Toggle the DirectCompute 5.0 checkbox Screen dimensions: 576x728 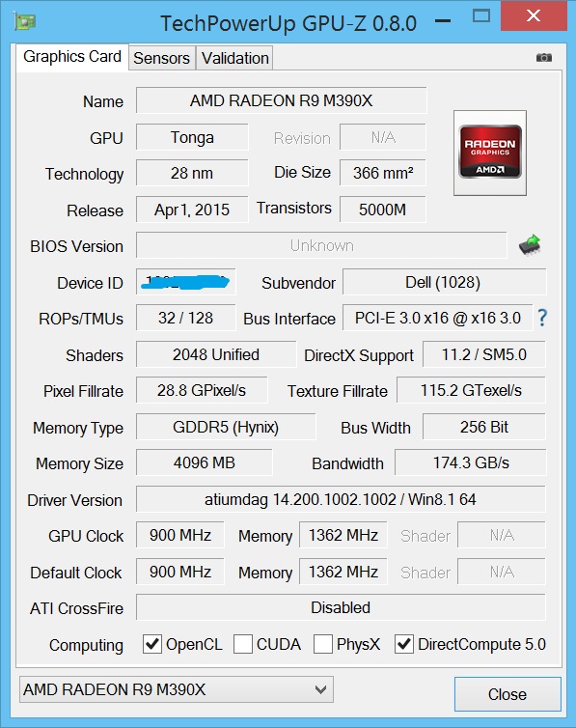pyautogui.click(x=404, y=644)
